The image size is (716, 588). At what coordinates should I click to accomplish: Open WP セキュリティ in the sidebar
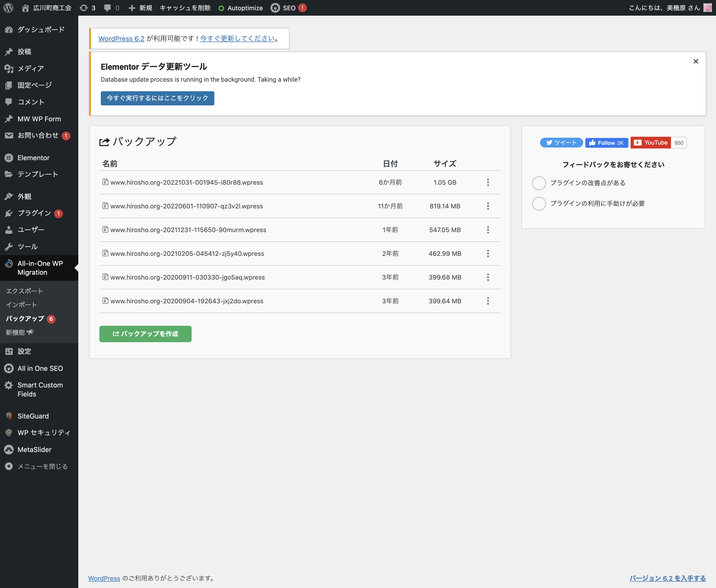[x=39, y=432]
